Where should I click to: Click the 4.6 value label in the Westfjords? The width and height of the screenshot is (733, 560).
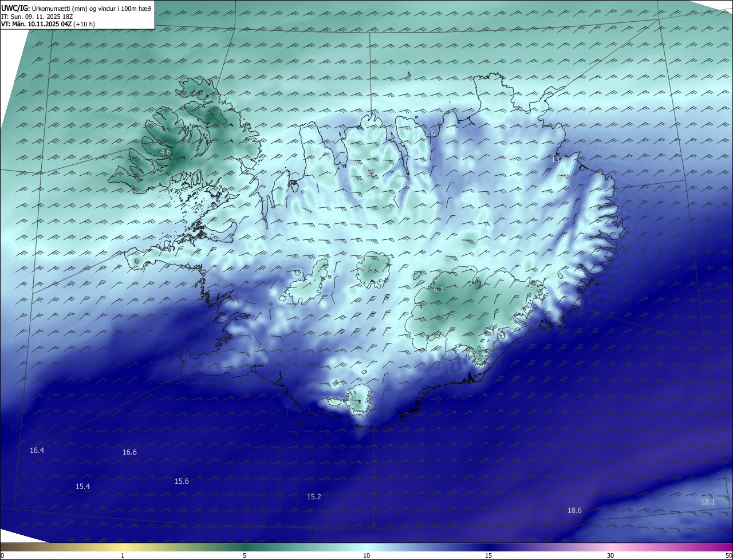point(165,152)
